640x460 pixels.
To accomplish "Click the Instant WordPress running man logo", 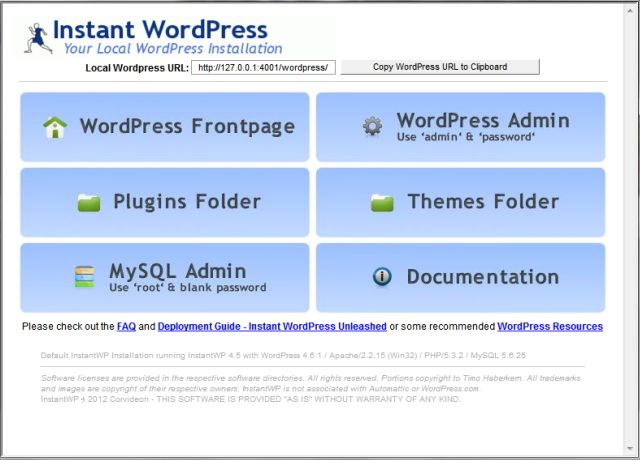I will coord(38,38).
